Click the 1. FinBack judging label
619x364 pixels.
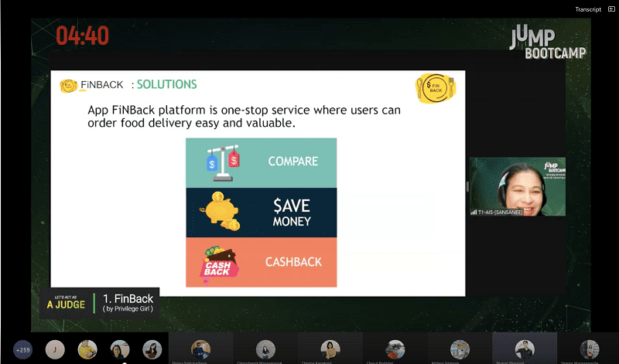[128, 303]
